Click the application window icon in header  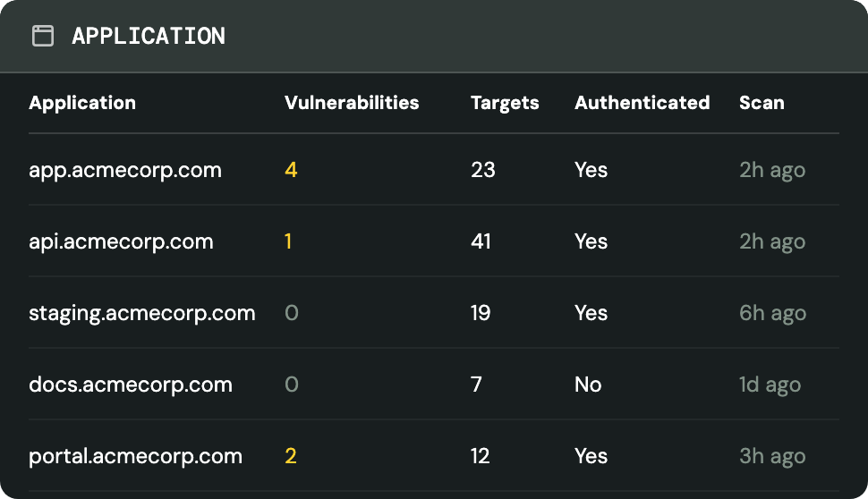coord(43,36)
